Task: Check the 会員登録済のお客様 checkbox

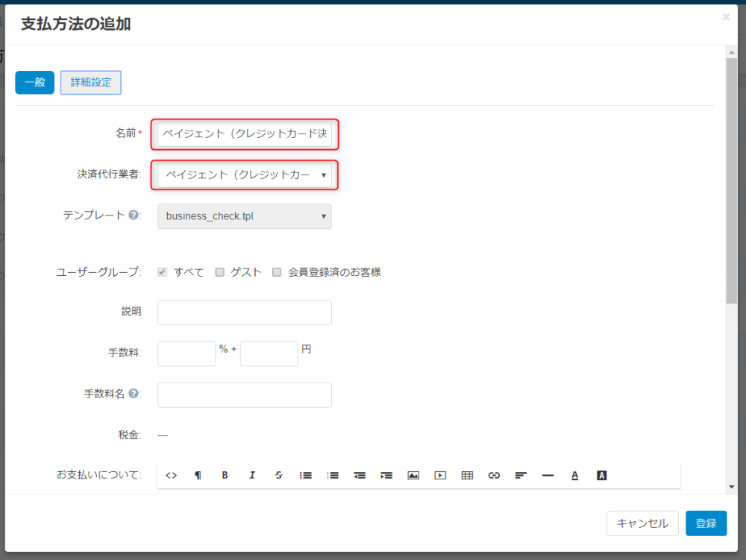Action: 277,272
